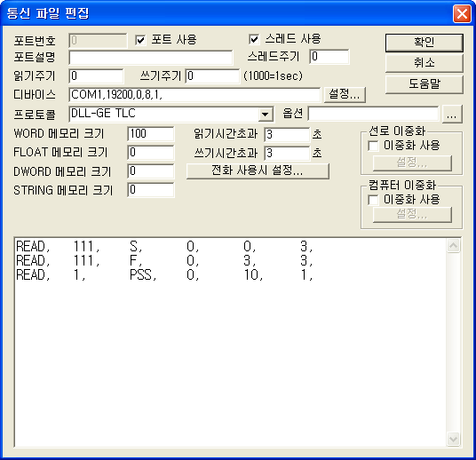Click the 디바이스 COM1 text field
Screen dimensions: 476x460
coord(194,95)
